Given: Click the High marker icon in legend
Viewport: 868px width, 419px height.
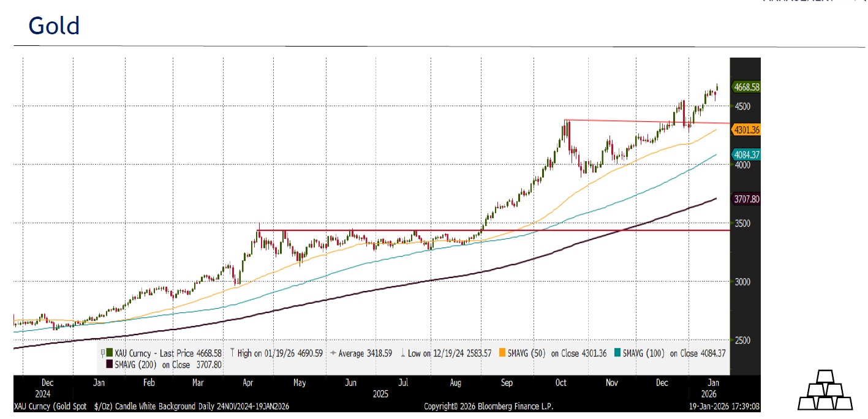Looking at the screenshot, I should [231, 353].
